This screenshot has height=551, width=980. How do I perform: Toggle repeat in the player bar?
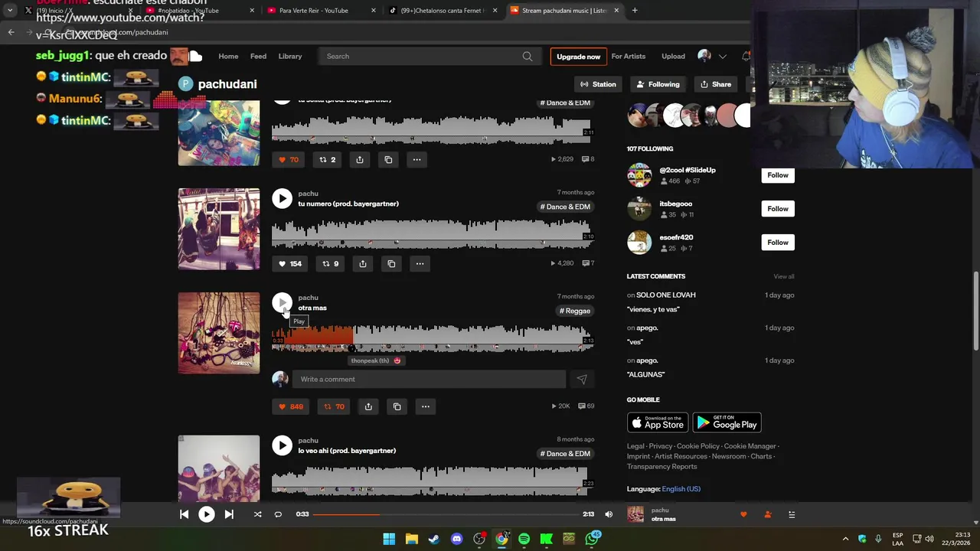[x=278, y=514]
